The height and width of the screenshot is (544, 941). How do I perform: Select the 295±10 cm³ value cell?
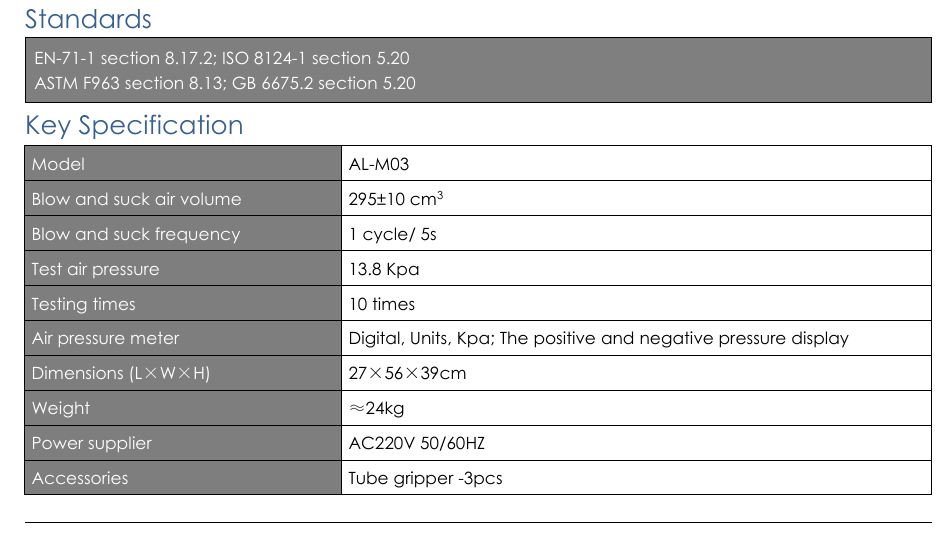395,199
